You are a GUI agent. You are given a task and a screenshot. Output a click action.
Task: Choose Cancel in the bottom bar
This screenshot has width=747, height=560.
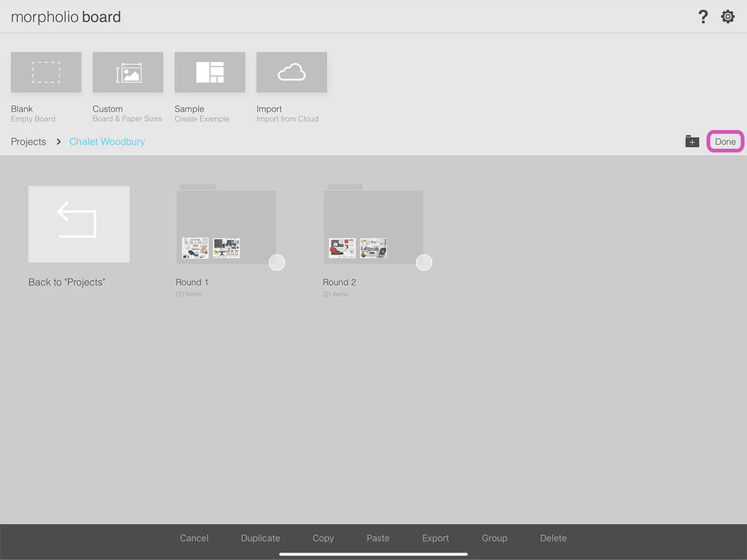tap(194, 538)
